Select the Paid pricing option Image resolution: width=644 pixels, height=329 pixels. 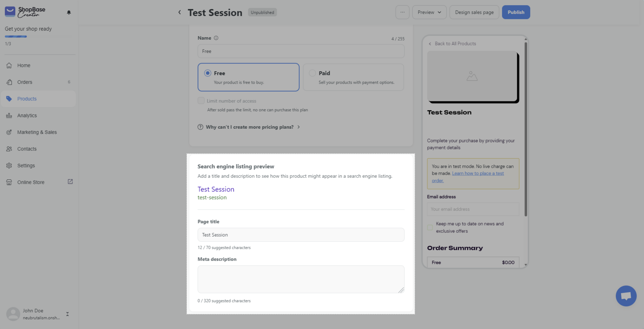353,77
